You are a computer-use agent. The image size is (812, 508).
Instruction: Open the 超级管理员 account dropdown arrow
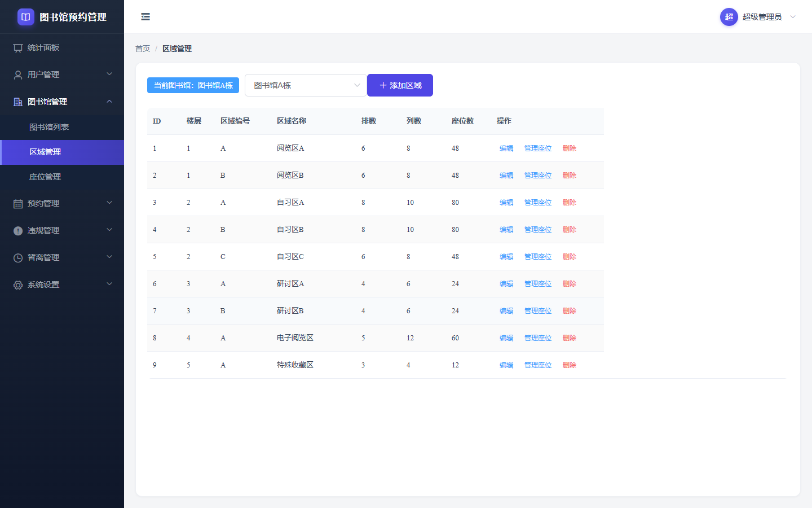click(x=793, y=17)
